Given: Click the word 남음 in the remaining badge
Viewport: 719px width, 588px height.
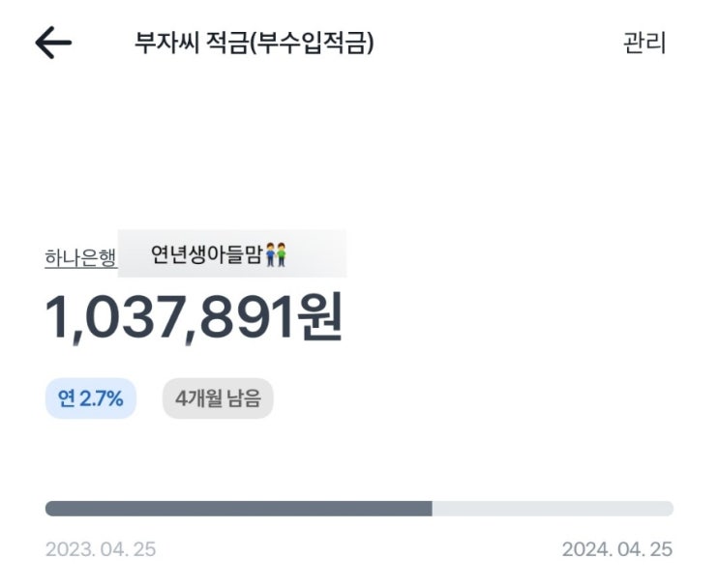Looking at the screenshot, I should [x=244, y=398].
